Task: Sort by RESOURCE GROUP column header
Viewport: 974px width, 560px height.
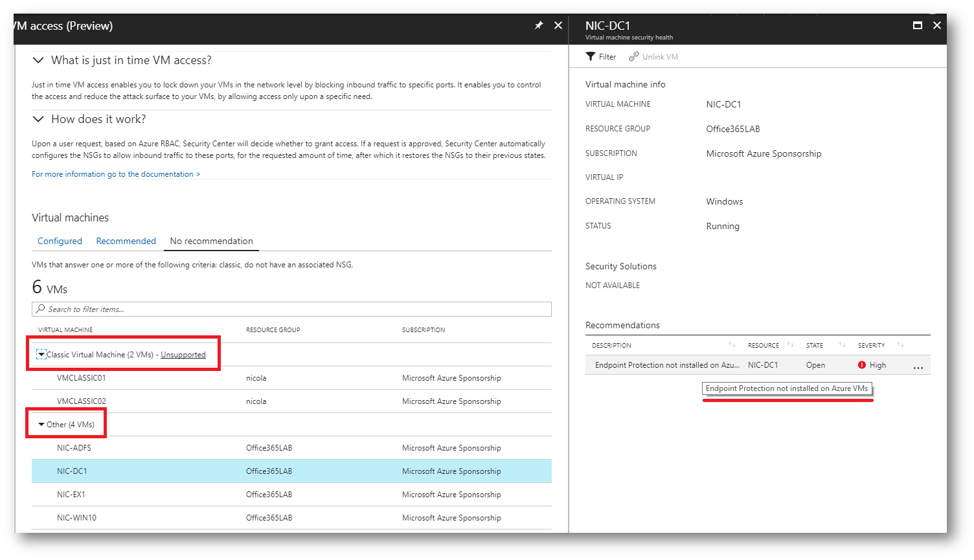Action: (273, 330)
